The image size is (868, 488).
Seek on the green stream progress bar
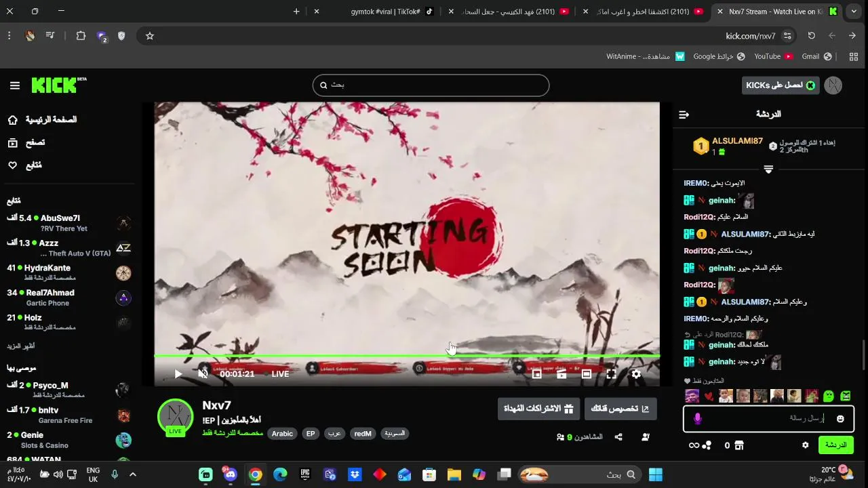tap(407, 356)
